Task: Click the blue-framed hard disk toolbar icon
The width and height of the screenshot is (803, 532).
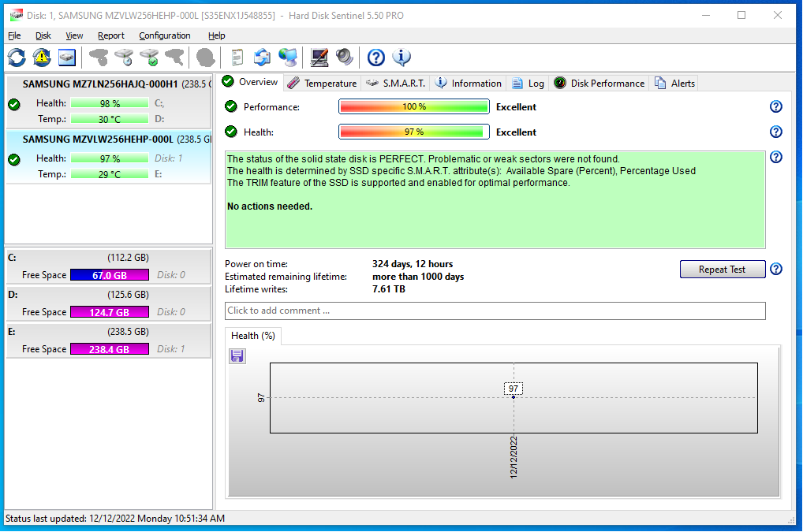Action: tap(66, 58)
